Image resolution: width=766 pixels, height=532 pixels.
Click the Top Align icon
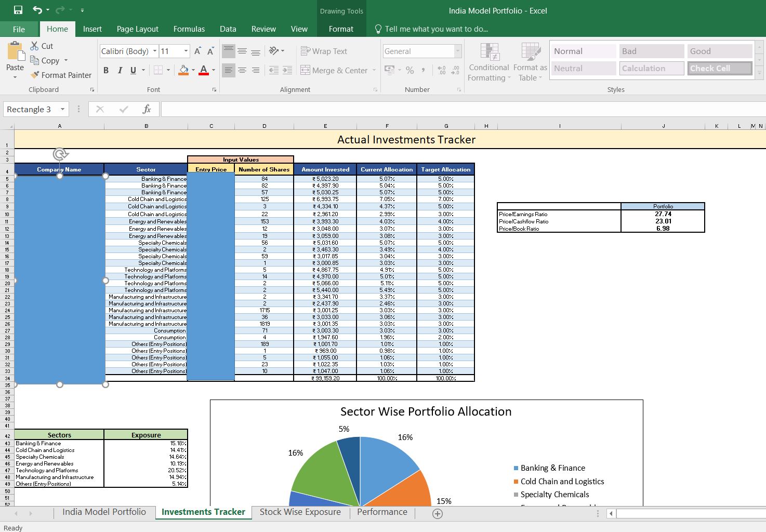point(229,51)
